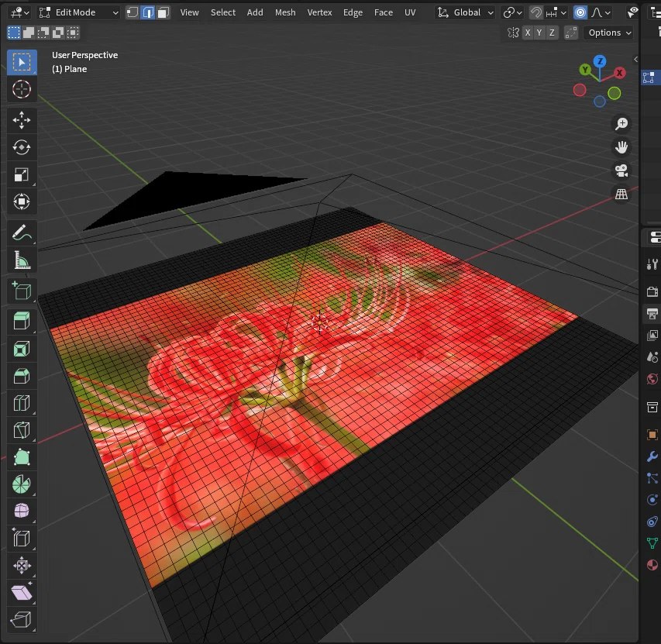Open the View menu
This screenshot has width=661, height=644.
point(190,12)
